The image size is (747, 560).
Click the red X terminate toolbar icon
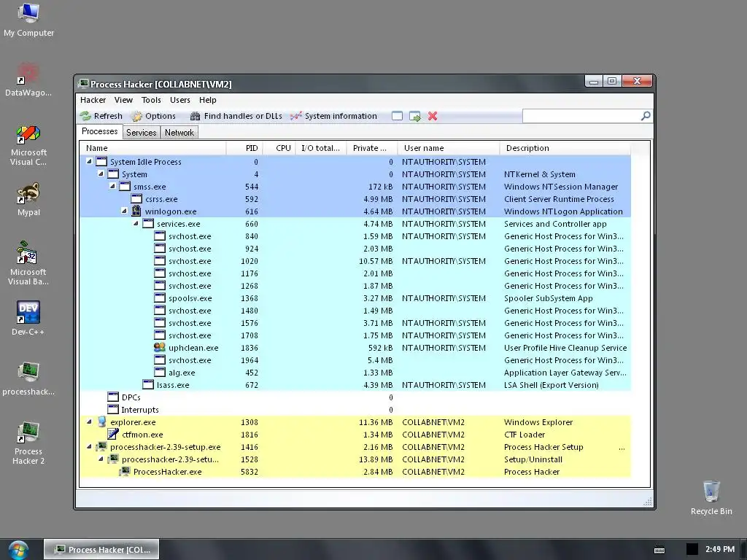[x=433, y=116]
